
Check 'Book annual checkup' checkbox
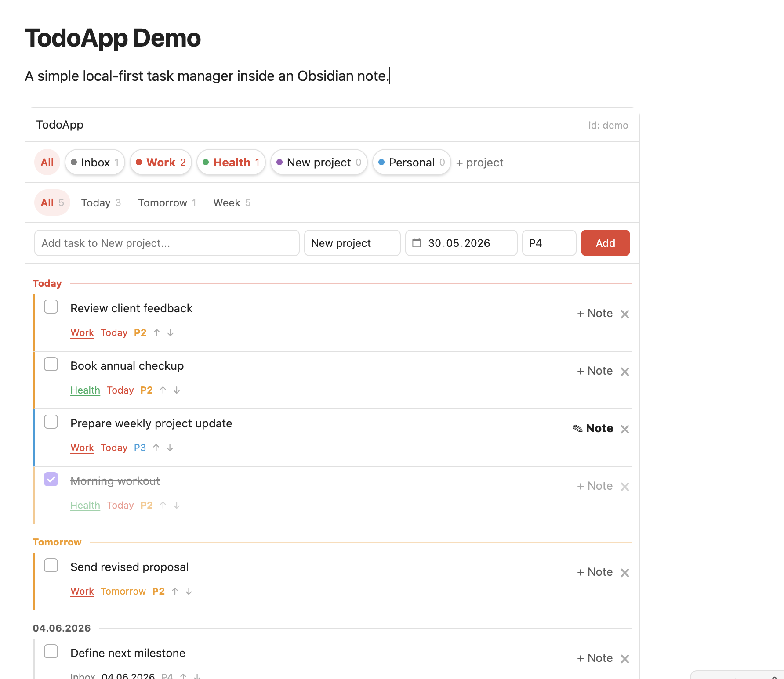tap(51, 364)
